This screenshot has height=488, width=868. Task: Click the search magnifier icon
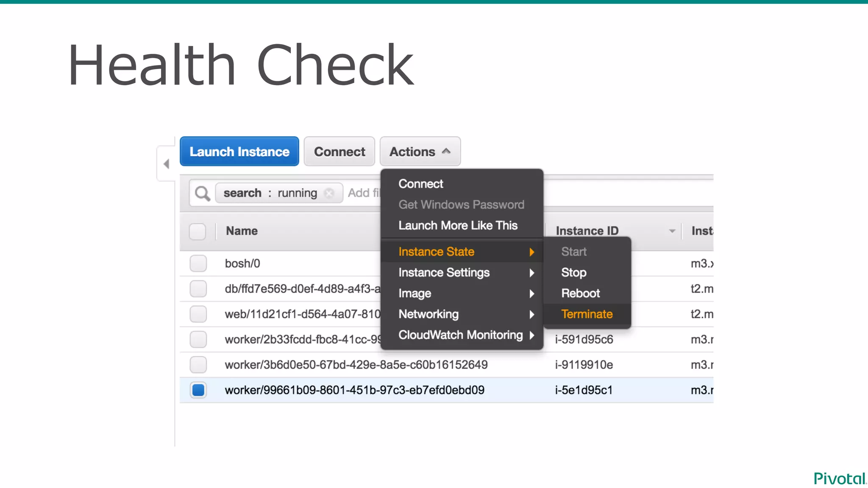(x=202, y=194)
